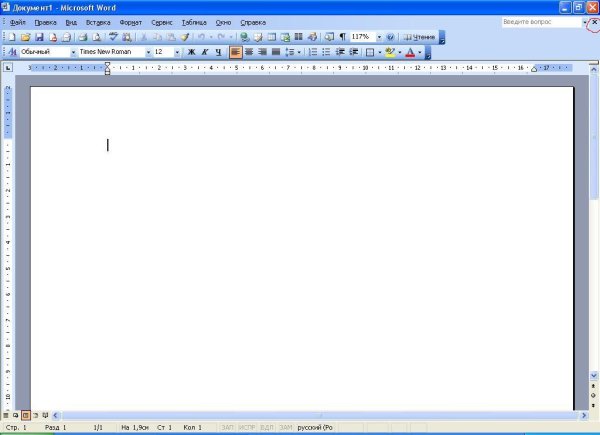Select align left paragraph button
This screenshot has height=435, width=600.
(235, 52)
